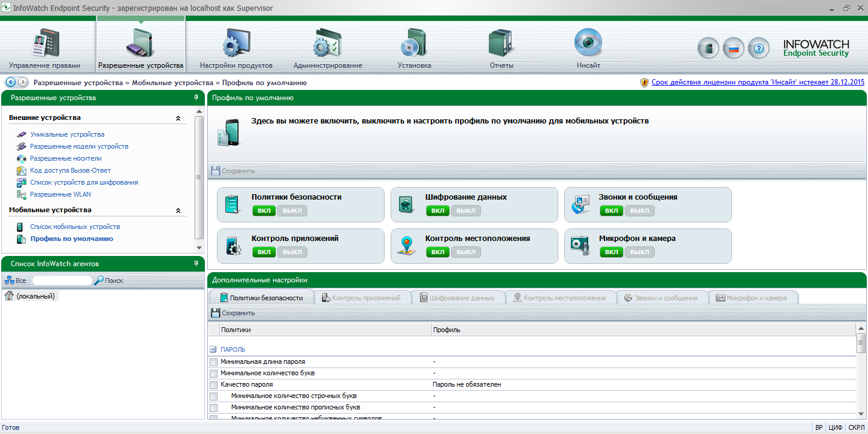Click the round help question mark icon
The height and width of the screenshot is (434, 868).
point(758,49)
